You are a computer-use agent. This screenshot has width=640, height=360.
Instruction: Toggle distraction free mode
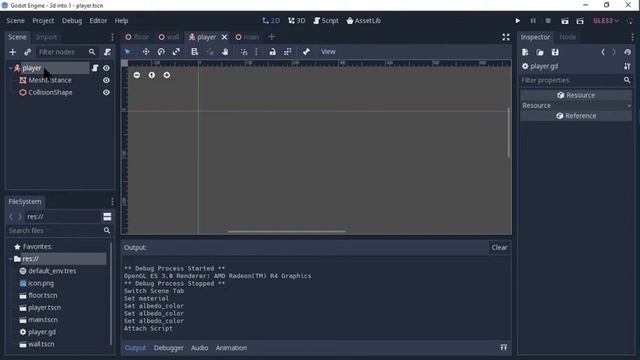click(x=506, y=37)
